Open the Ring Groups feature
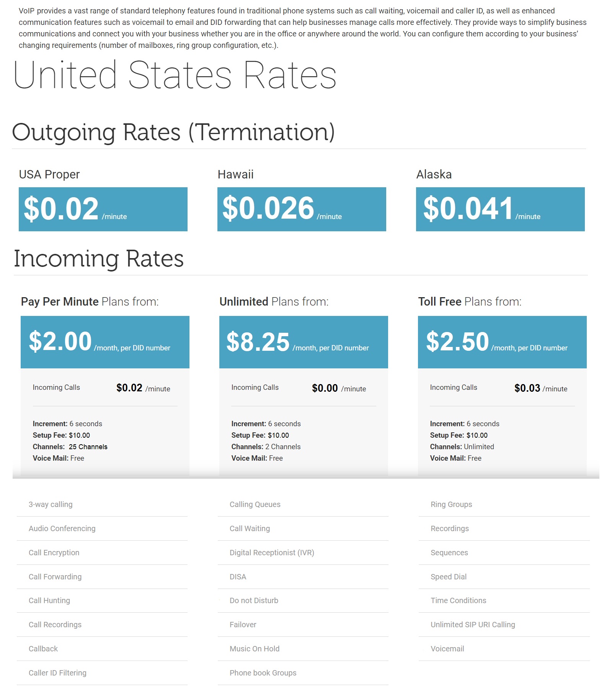 tap(451, 504)
